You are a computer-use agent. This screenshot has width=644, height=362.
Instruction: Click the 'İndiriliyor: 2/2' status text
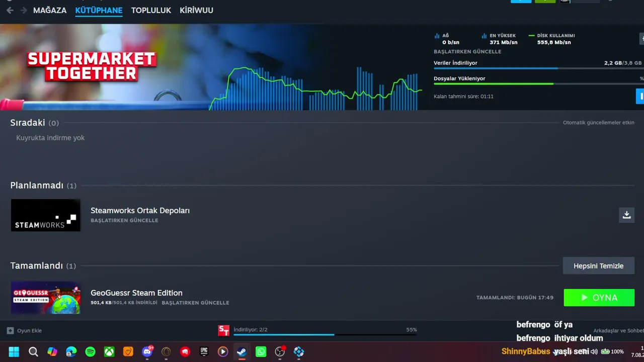tap(251, 330)
